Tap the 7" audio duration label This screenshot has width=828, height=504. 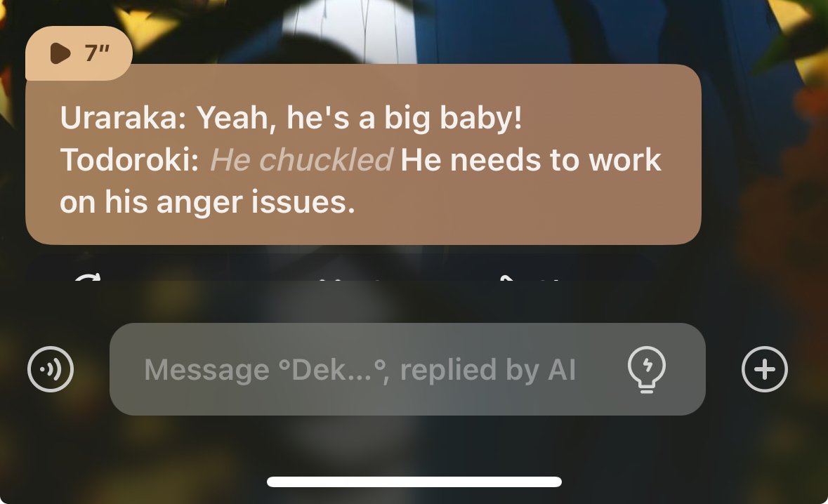(x=97, y=53)
